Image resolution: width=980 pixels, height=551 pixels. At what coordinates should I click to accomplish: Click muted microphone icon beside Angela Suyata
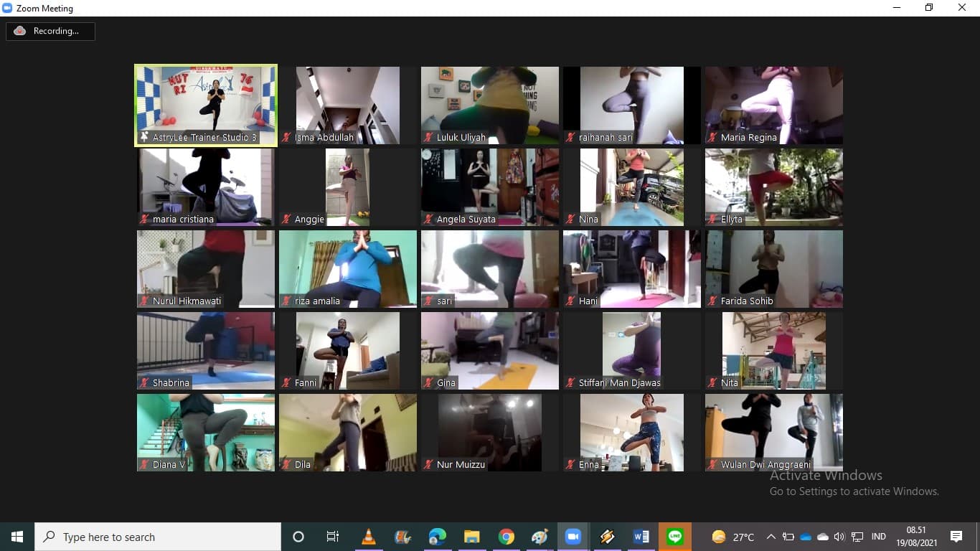428,220
